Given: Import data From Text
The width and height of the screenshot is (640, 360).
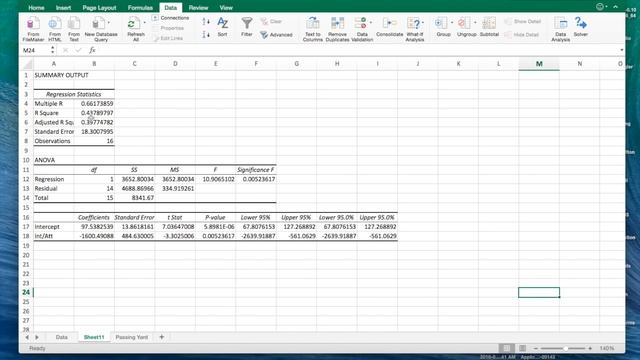Looking at the screenshot, I should (74, 29).
